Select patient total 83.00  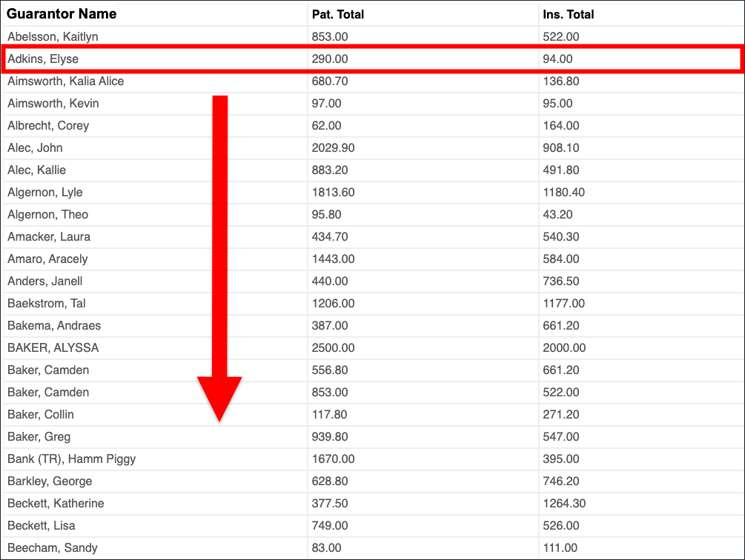[x=326, y=547]
